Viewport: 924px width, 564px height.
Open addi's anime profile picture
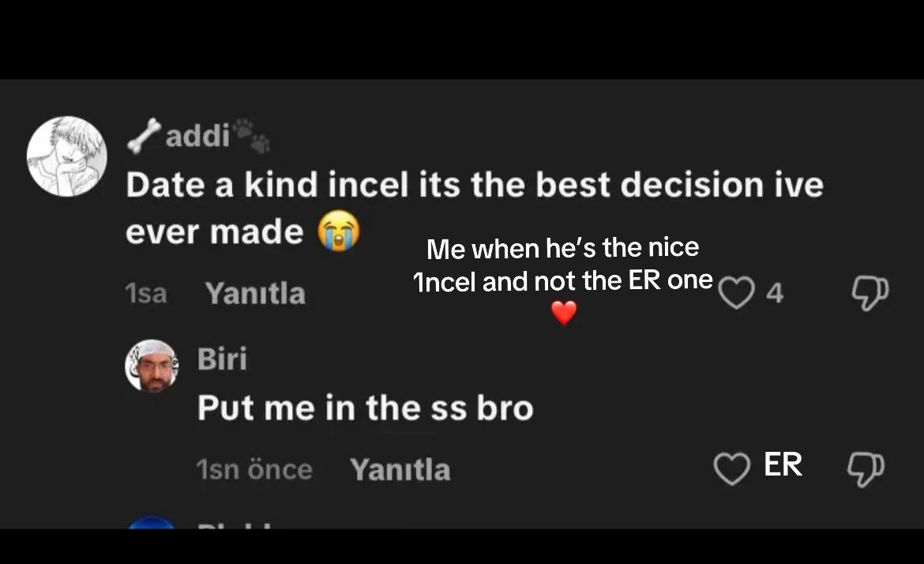66,156
